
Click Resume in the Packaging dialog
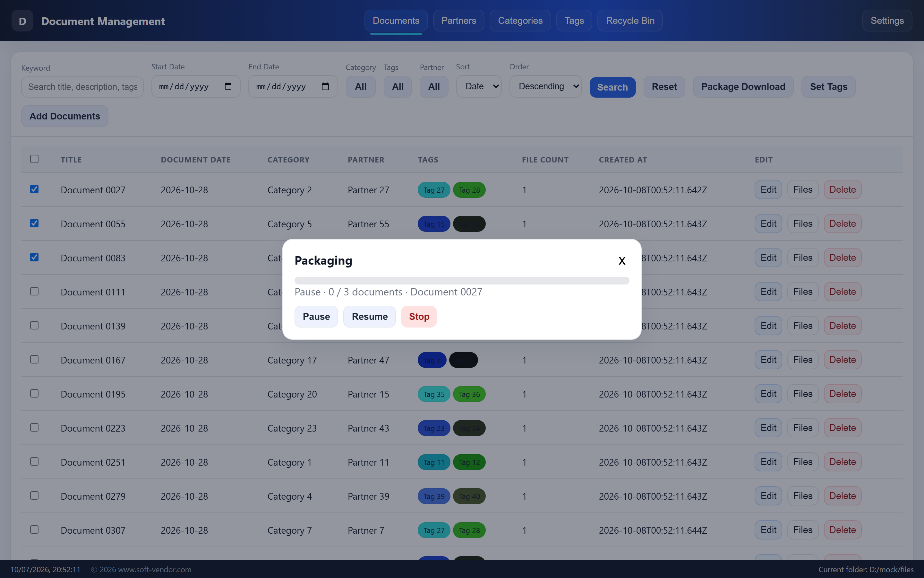point(370,317)
